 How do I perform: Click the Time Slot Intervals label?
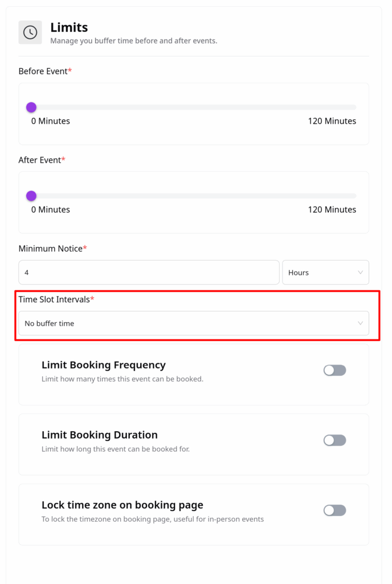(54, 299)
